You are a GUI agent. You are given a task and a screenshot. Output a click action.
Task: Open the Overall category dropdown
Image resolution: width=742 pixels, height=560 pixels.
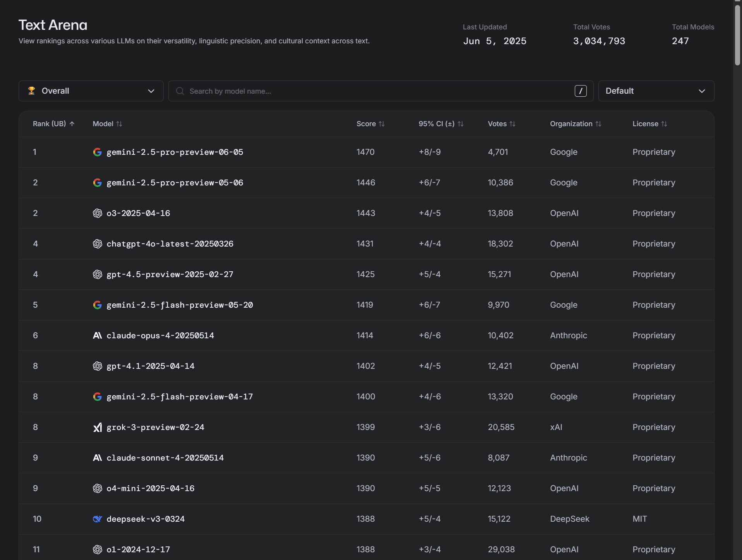(91, 91)
